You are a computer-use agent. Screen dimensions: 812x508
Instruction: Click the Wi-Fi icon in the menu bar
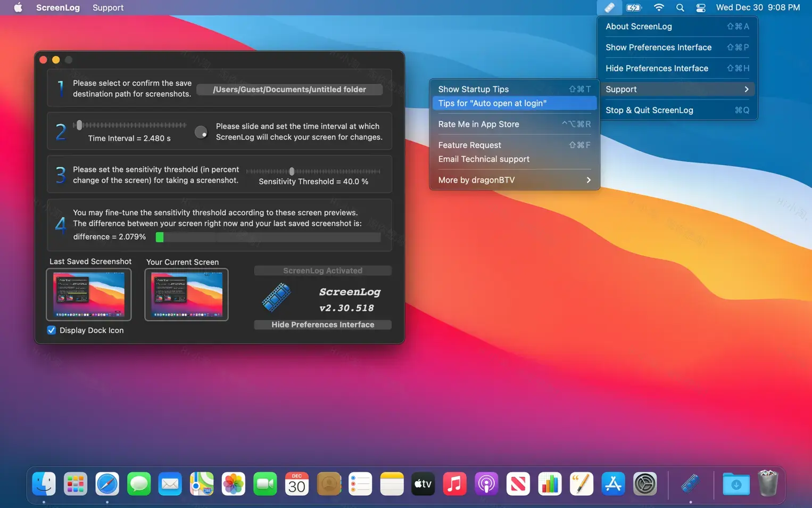659,7
